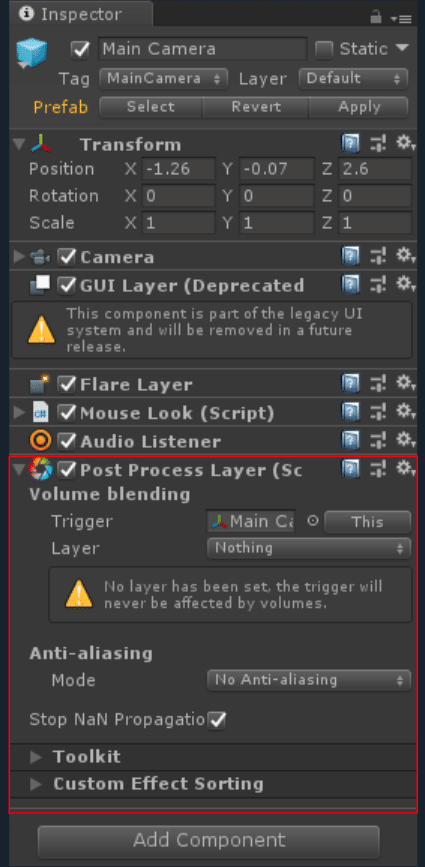Click the Trigger object picker circle
Viewport: 425px width, 867px height.
pos(313,521)
